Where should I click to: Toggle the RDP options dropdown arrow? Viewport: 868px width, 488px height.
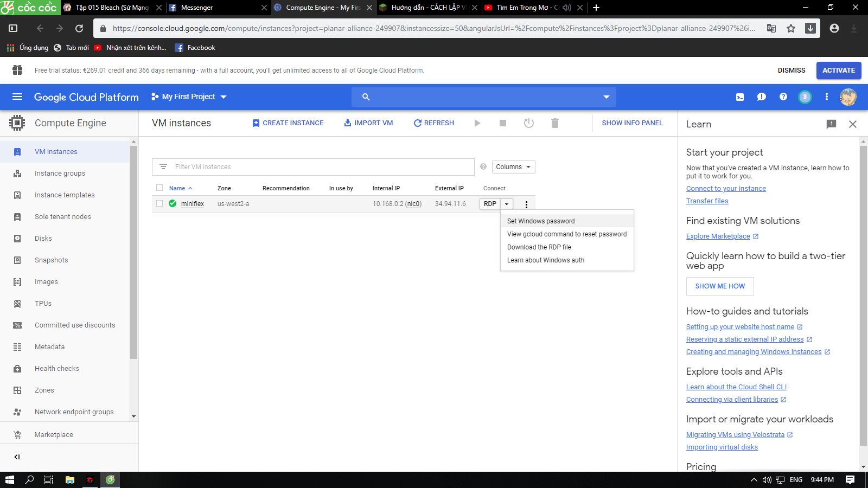[x=507, y=204]
